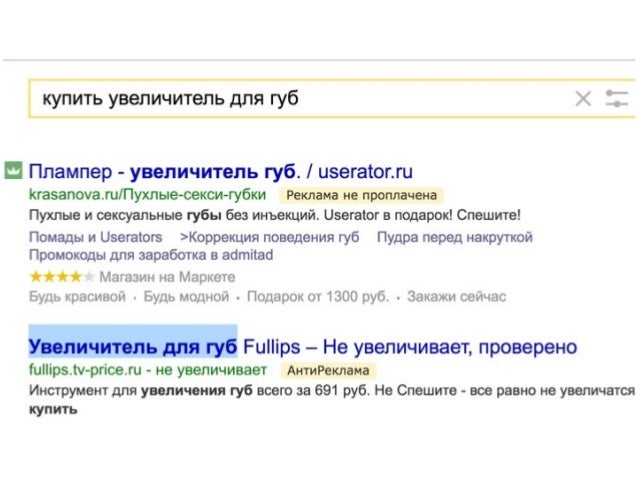This screenshot has width=638, height=479.
Task: Click description 'Пухлые и сексуальные губы без инъекций'
Action: pos(173,215)
